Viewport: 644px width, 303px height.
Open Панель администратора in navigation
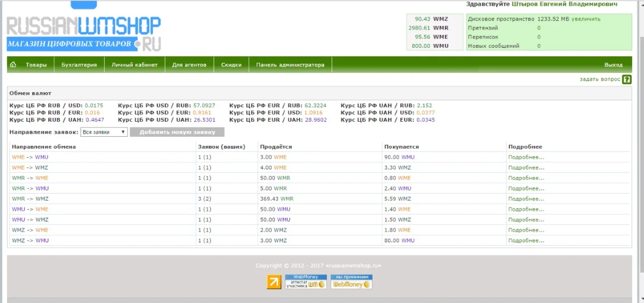(x=290, y=65)
